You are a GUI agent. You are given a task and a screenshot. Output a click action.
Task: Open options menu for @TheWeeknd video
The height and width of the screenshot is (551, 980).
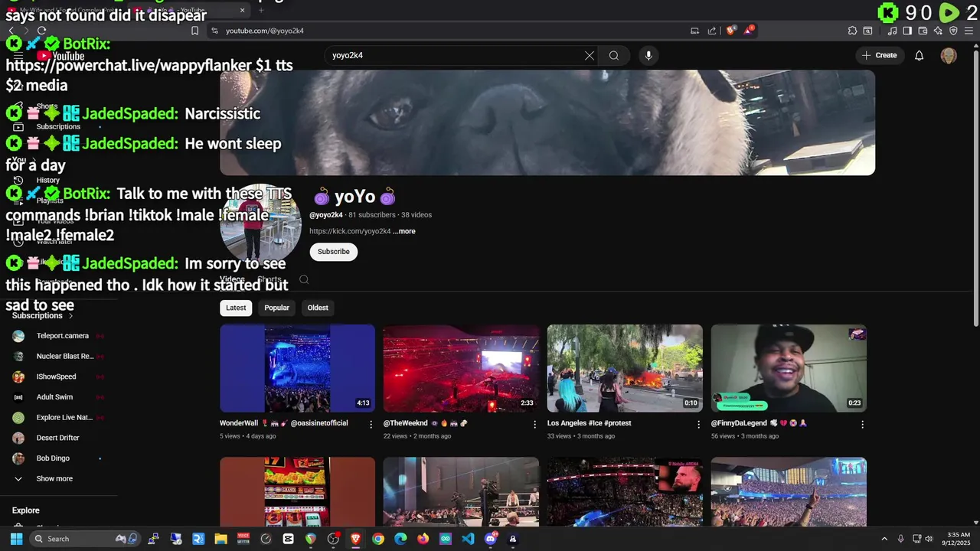pos(535,424)
